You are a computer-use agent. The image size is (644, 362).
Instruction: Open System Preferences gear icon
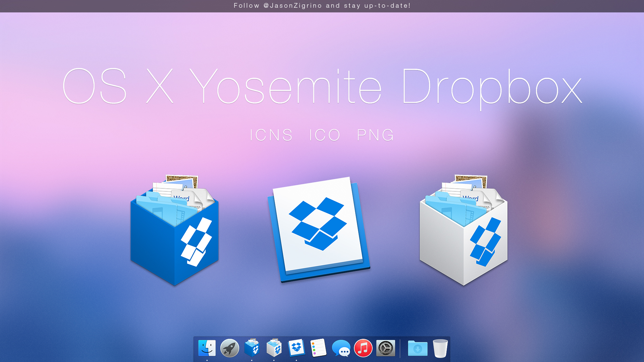point(386,348)
